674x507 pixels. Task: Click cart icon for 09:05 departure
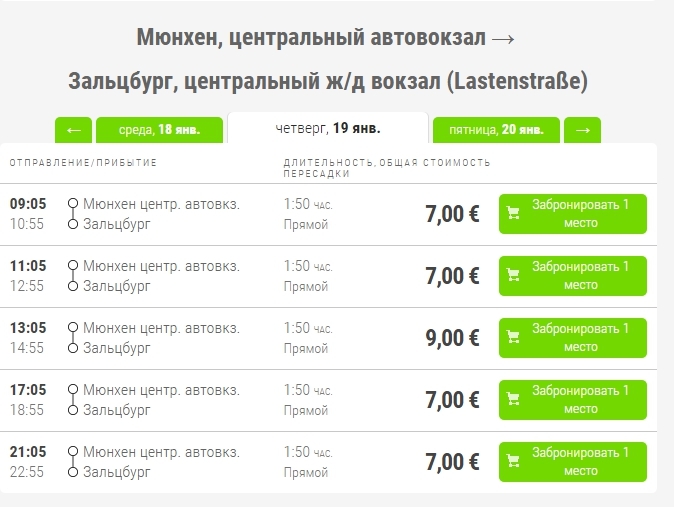tap(513, 213)
